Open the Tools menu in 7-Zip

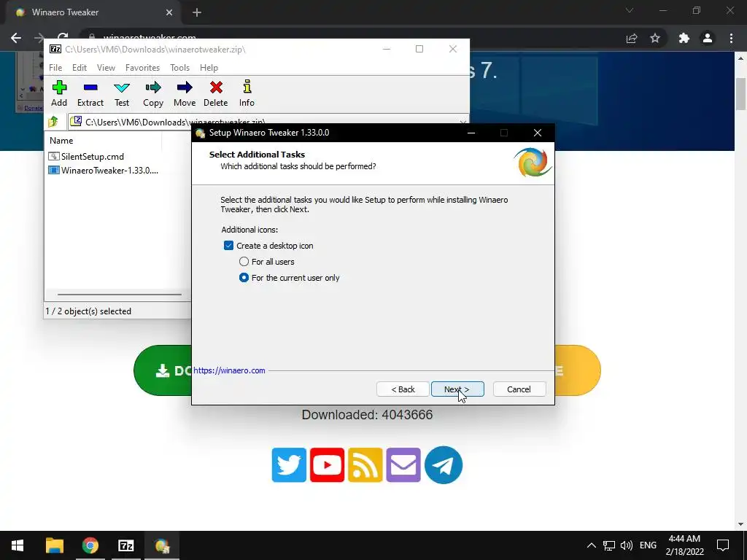[x=180, y=68]
